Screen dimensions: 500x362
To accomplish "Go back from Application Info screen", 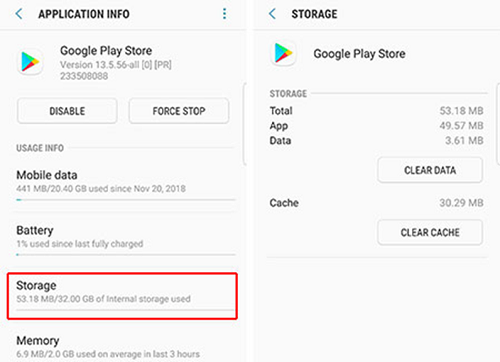I will click(x=19, y=14).
